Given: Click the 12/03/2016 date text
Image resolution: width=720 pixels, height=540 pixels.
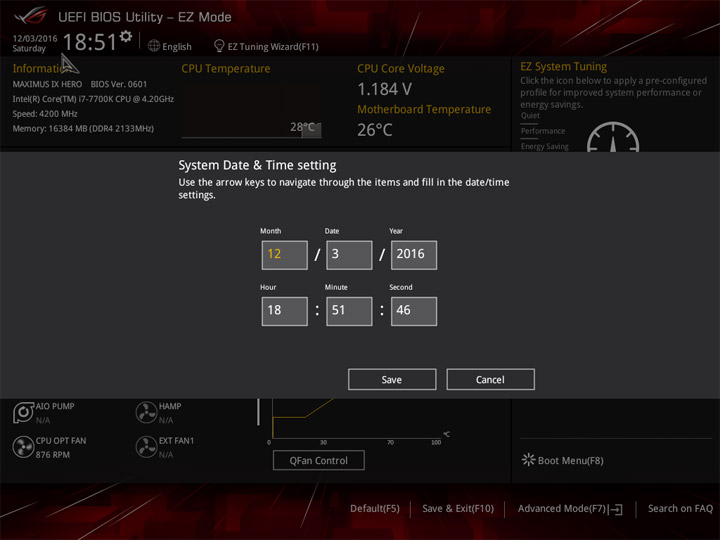Looking at the screenshot, I should [x=35, y=39].
